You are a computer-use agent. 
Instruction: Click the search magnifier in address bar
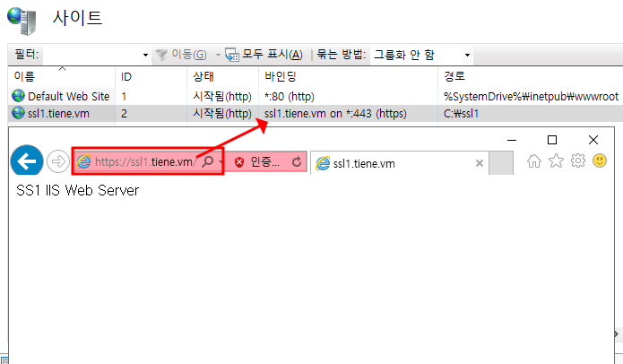tap(207, 161)
